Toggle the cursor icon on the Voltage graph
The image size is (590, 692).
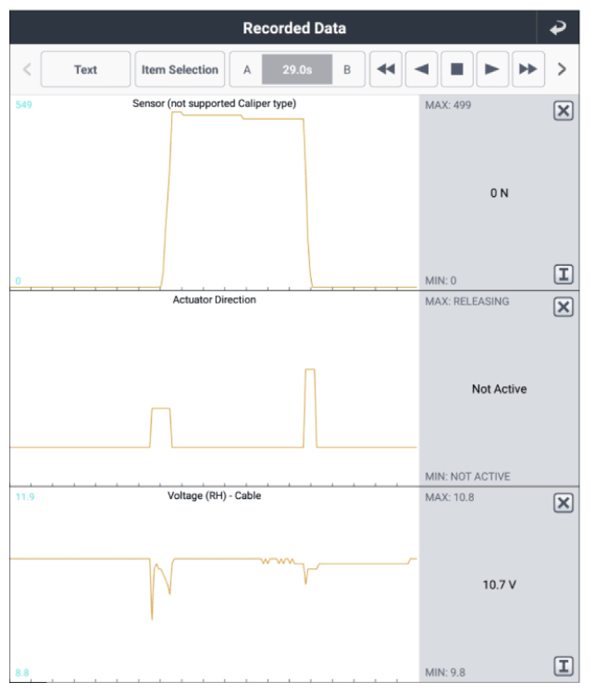point(564,666)
